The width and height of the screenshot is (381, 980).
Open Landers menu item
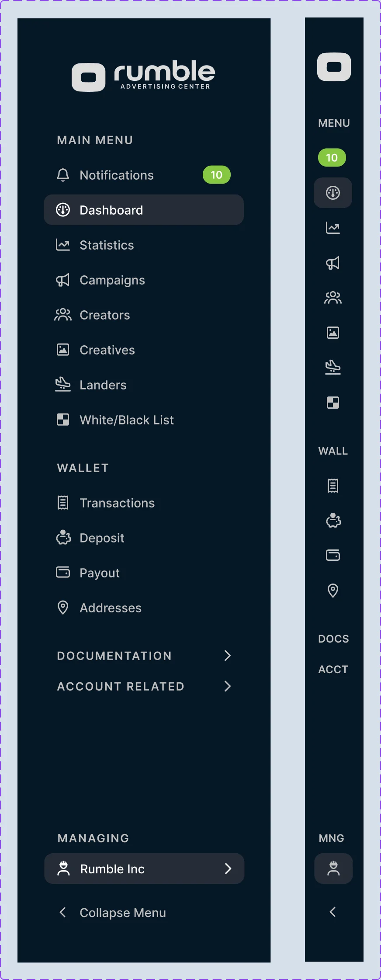coord(144,385)
